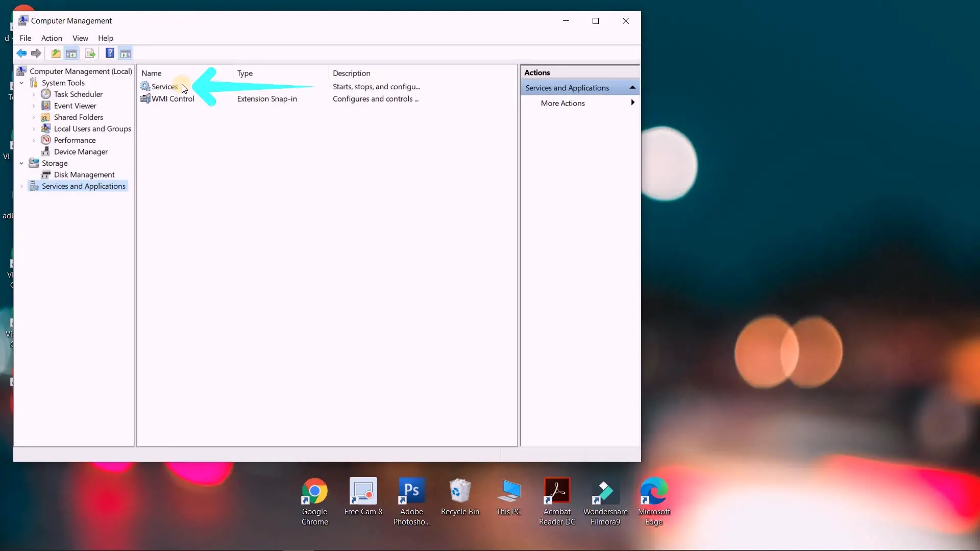This screenshot has height=551, width=980.
Task: Collapse the Services and Applications actions section
Action: (x=632, y=88)
